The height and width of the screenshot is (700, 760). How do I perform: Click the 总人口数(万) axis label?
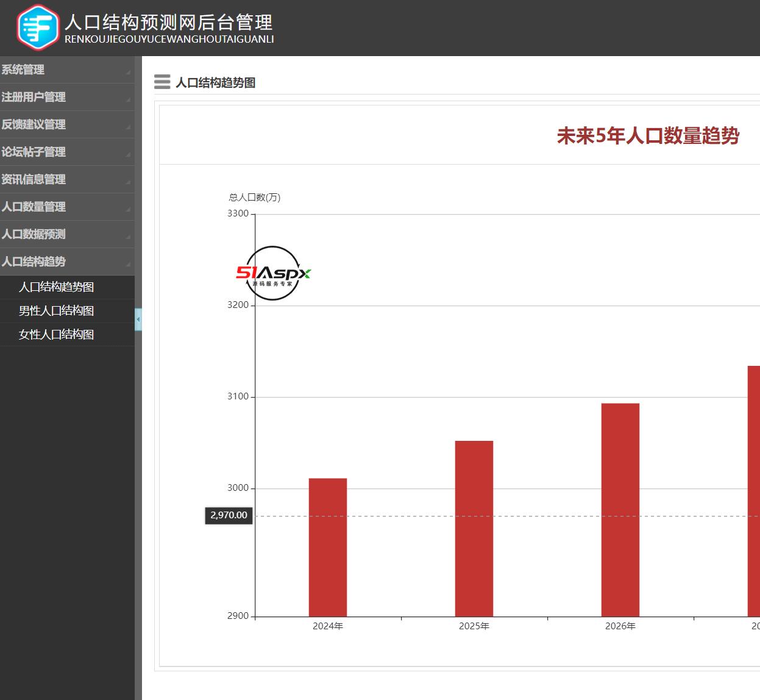(x=254, y=197)
